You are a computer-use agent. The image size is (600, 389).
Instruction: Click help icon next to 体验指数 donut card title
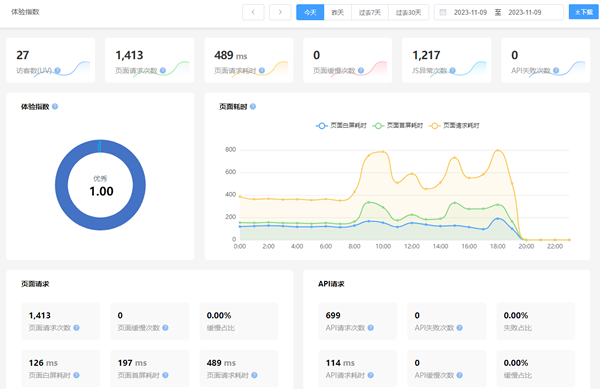click(55, 107)
